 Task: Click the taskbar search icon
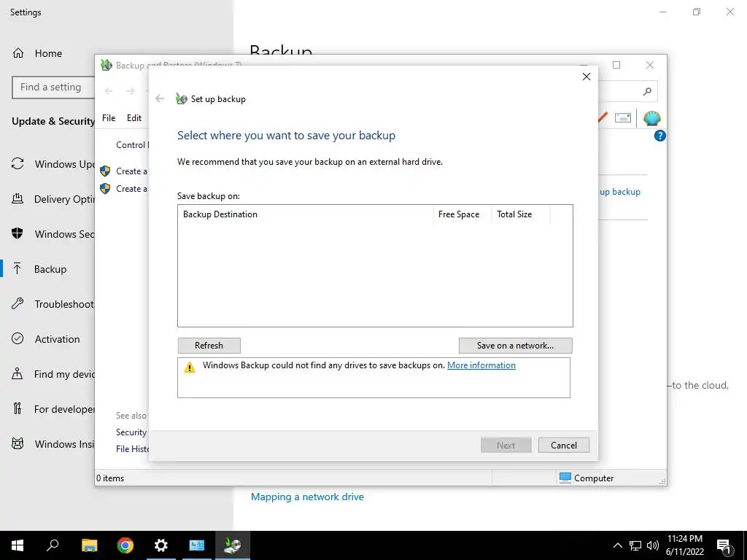click(53, 545)
